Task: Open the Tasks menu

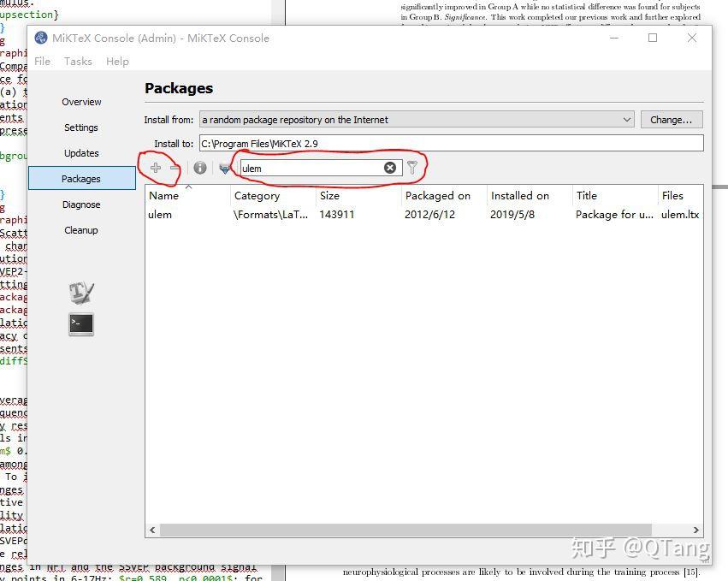Action: (78, 62)
